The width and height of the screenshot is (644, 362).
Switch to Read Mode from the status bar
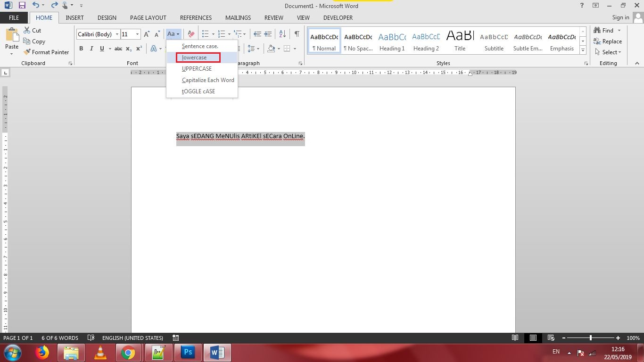click(514, 337)
